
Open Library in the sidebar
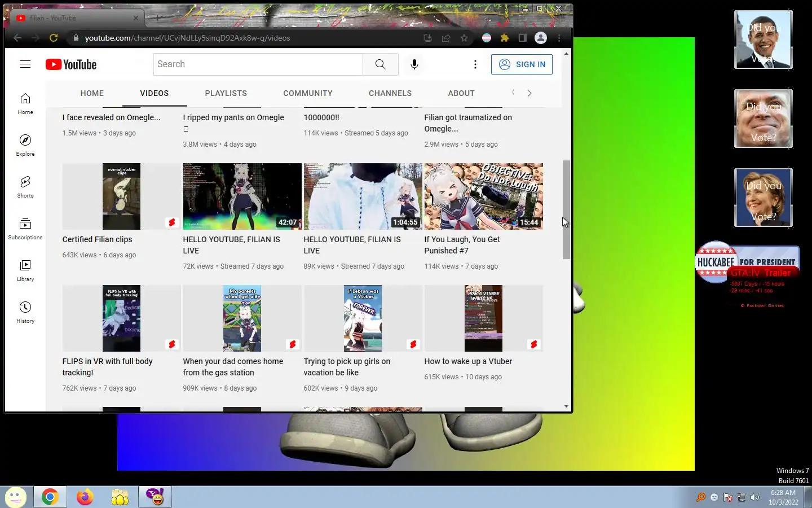pos(25,271)
